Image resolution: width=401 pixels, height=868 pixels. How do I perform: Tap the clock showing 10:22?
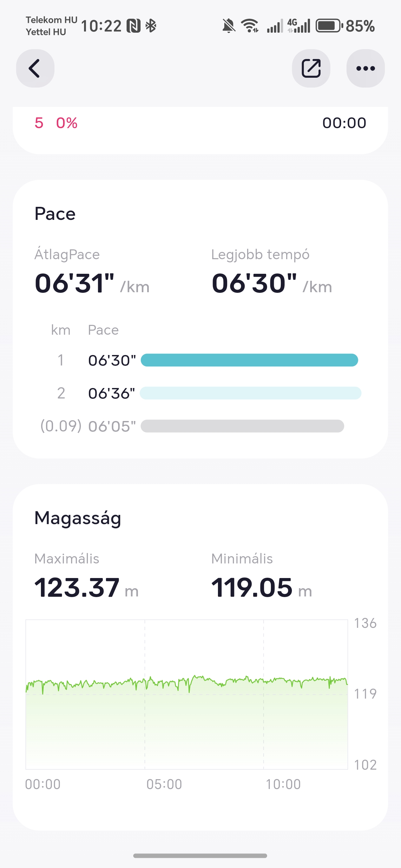(101, 26)
